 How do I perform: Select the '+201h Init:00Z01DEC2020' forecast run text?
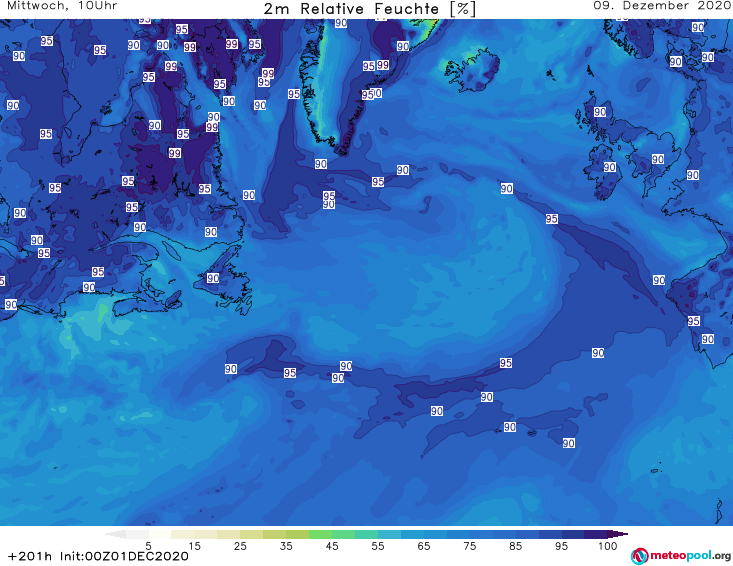98,556
